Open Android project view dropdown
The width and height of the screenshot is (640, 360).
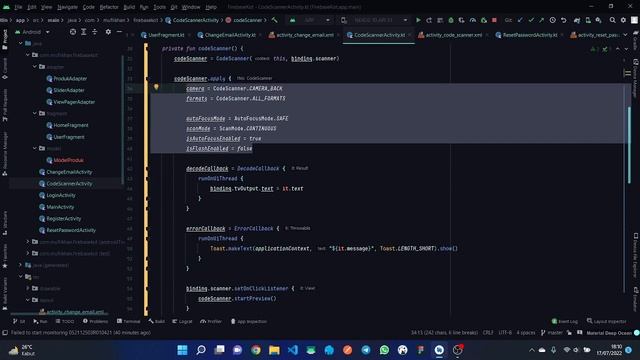[x=32, y=32]
